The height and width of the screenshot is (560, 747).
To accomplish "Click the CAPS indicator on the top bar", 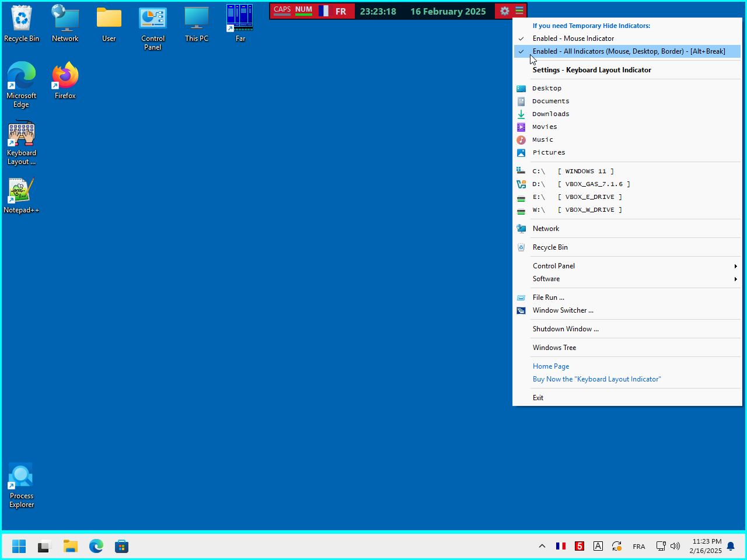I will pos(282,10).
